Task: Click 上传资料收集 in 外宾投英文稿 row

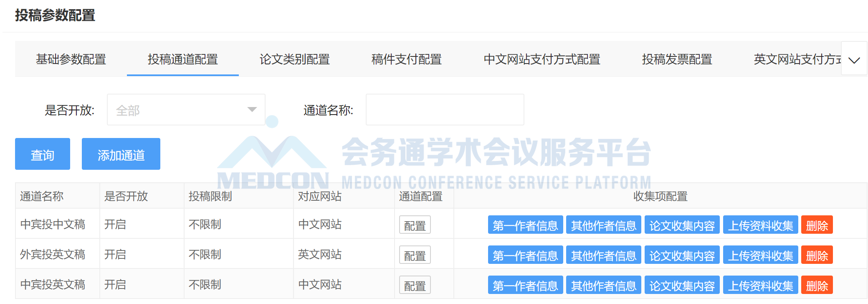Action: (x=760, y=255)
